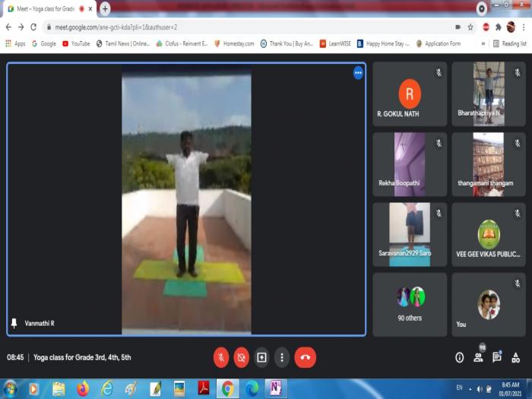The image size is (532, 399).
Task: Click the pin icon beside Vanmathi R
Action: pos(14,323)
